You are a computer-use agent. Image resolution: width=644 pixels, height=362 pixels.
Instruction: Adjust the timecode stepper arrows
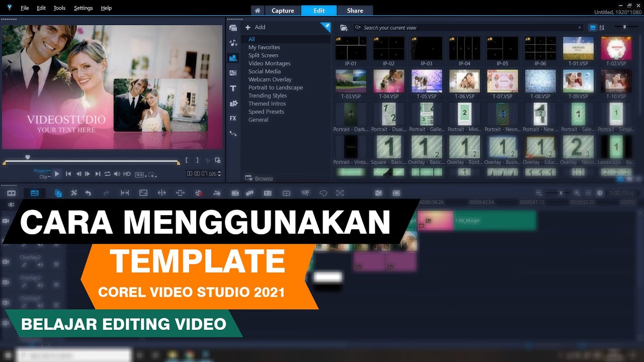(219, 174)
